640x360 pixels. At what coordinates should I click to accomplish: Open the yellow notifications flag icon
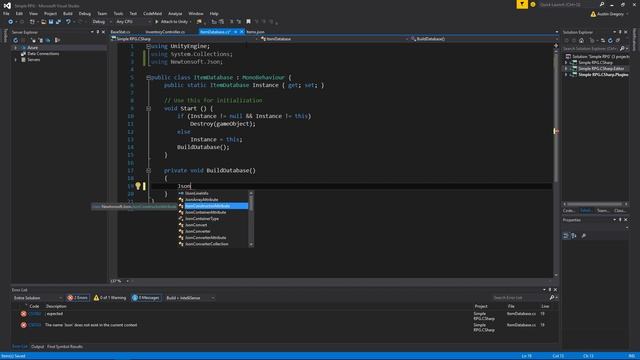522,4
